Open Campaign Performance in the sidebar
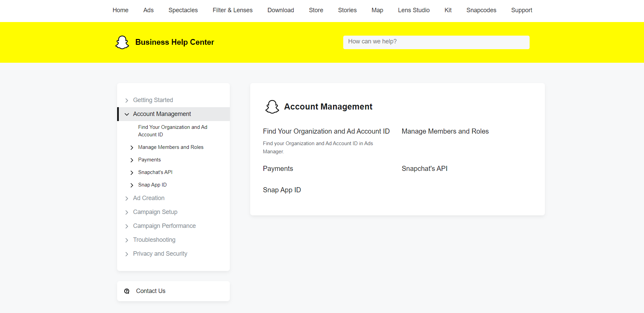 point(164,226)
